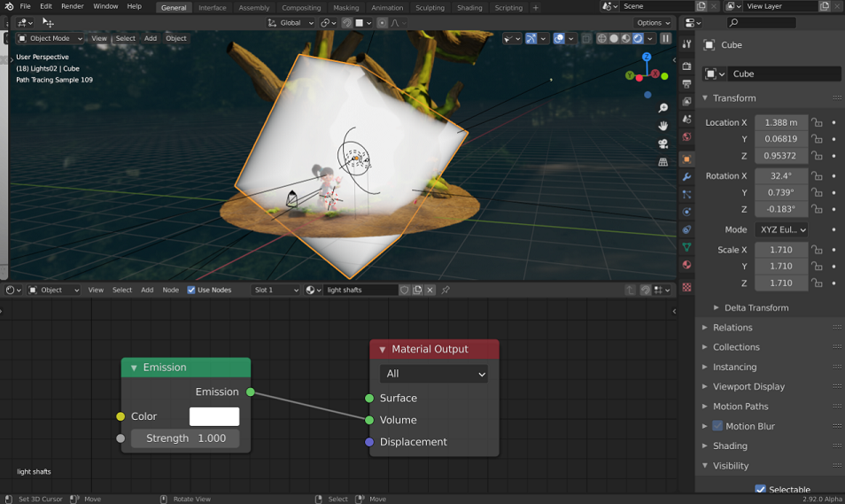
Task: Switch to the Shading workspace tab
Action: tap(469, 8)
